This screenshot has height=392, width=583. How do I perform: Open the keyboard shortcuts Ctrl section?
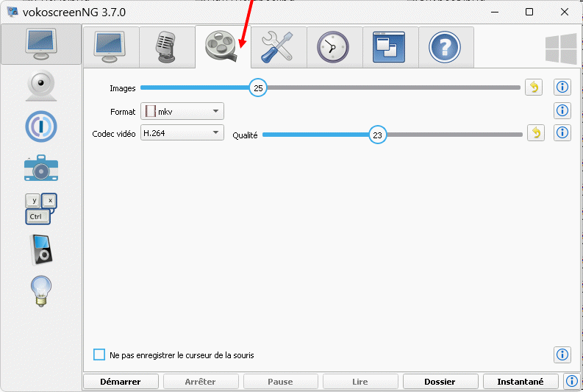coord(41,209)
